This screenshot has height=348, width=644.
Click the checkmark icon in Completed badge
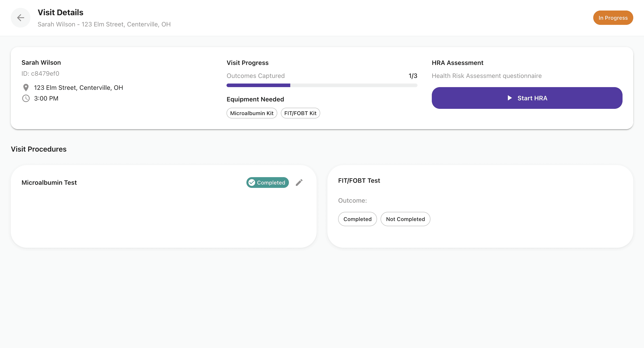click(x=252, y=183)
